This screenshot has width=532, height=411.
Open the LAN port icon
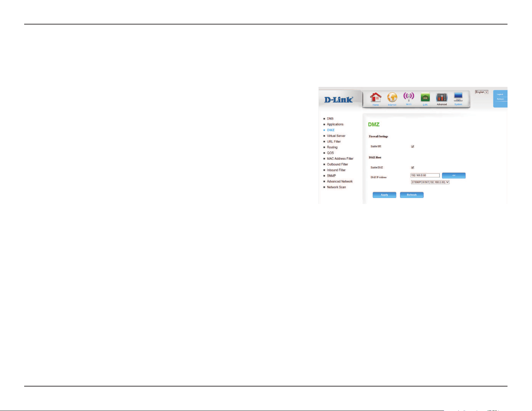425,98
